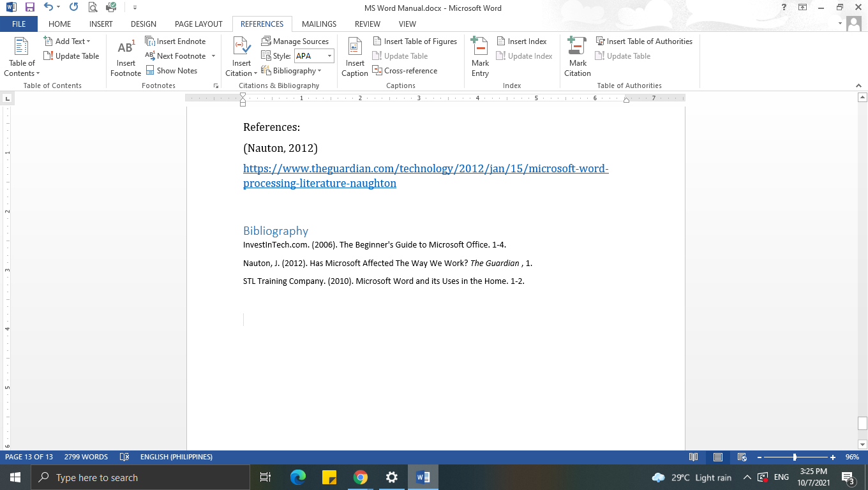This screenshot has width=868, height=490.
Task: Switch to the DESIGN tab
Action: tap(144, 24)
